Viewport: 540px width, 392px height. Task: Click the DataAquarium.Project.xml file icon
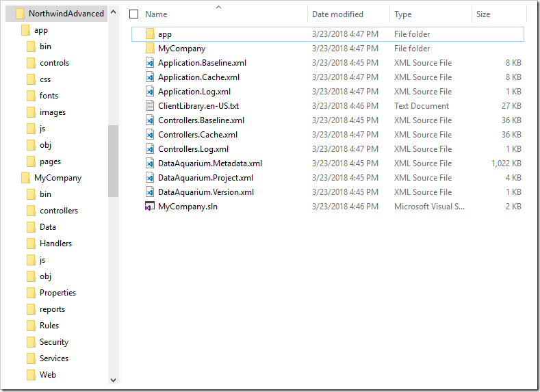[x=150, y=178]
